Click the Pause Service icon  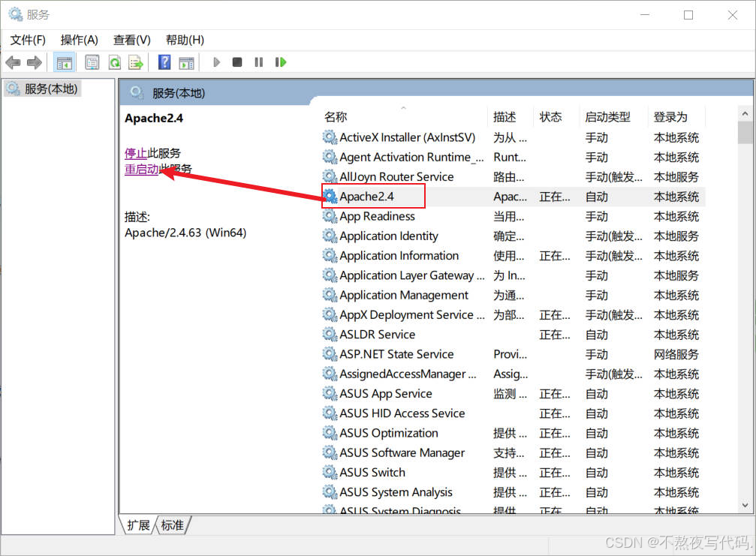click(258, 62)
